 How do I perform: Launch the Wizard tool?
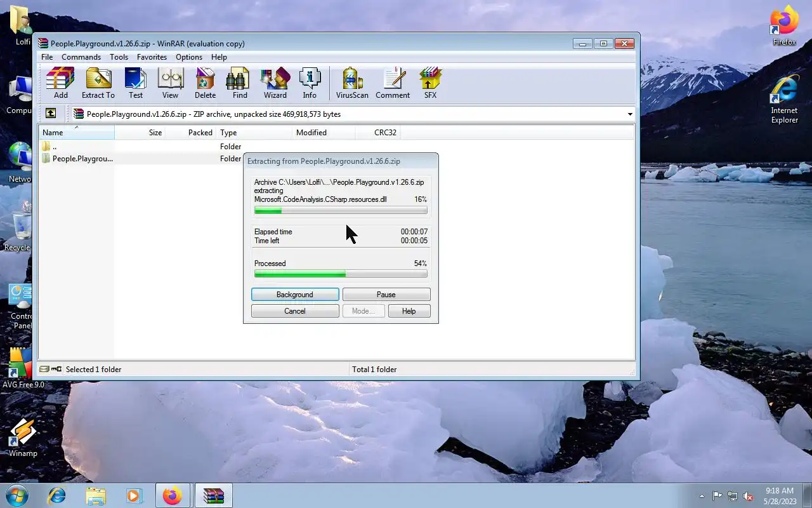(x=275, y=83)
